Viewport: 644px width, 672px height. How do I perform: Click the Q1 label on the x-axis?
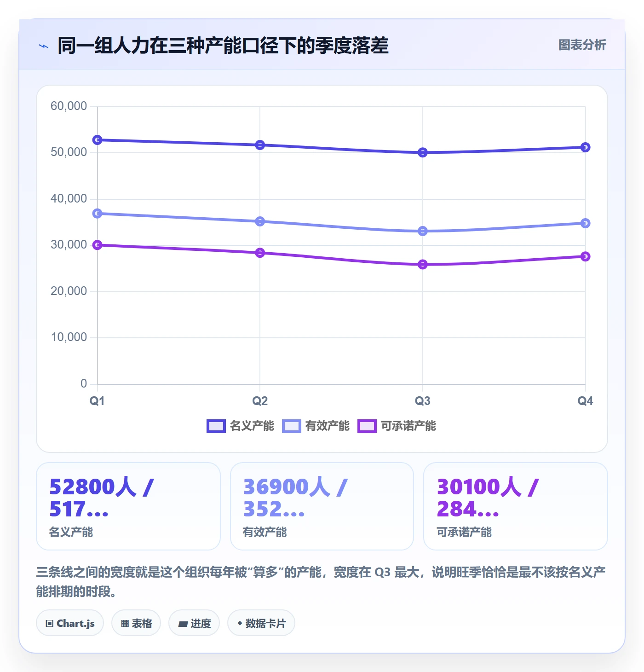tap(97, 401)
